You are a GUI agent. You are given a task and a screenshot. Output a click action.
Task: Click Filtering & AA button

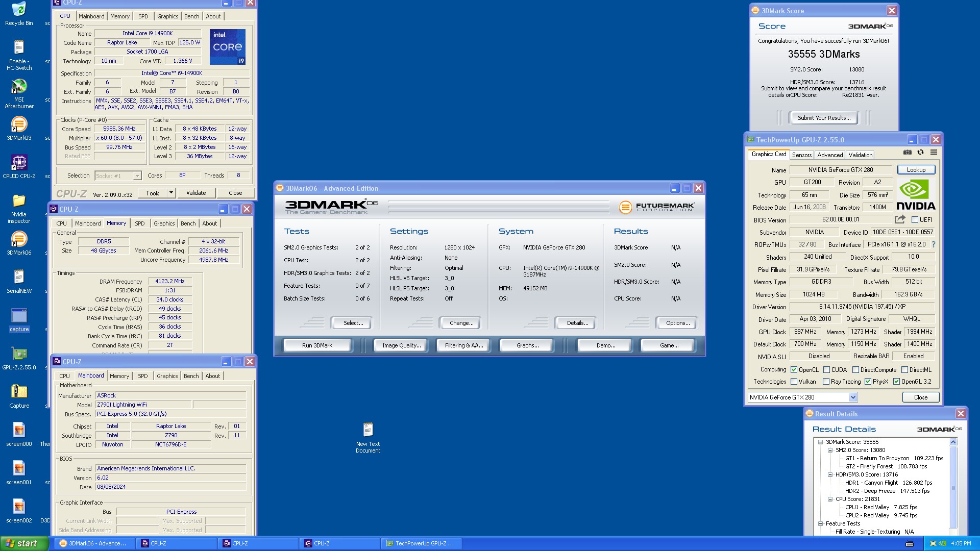click(463, 345)
